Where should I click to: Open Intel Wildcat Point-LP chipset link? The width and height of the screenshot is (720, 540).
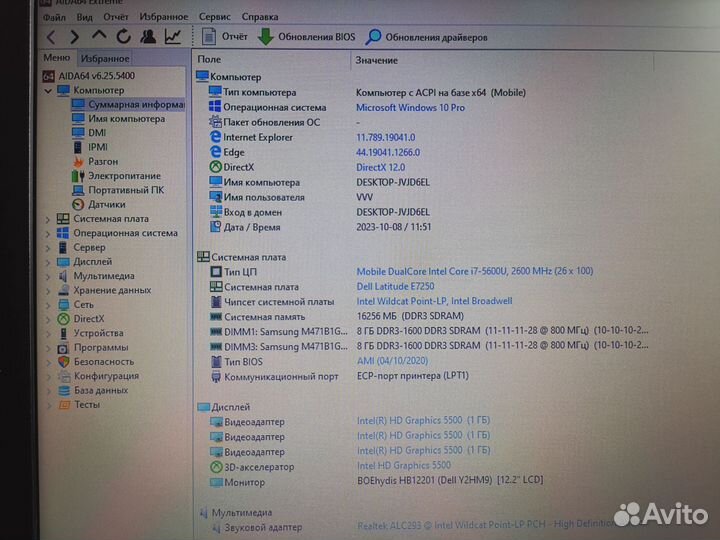point(434,301)
